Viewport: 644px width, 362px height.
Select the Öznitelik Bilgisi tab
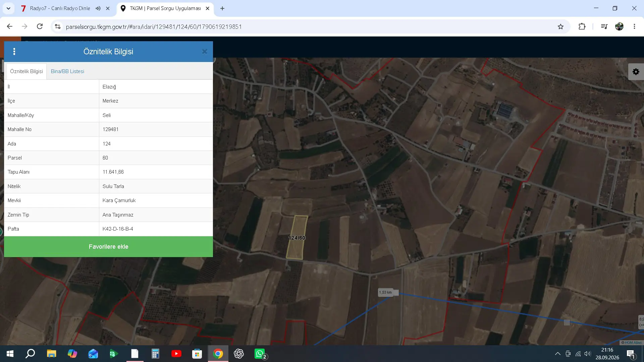tap(26, 71)
